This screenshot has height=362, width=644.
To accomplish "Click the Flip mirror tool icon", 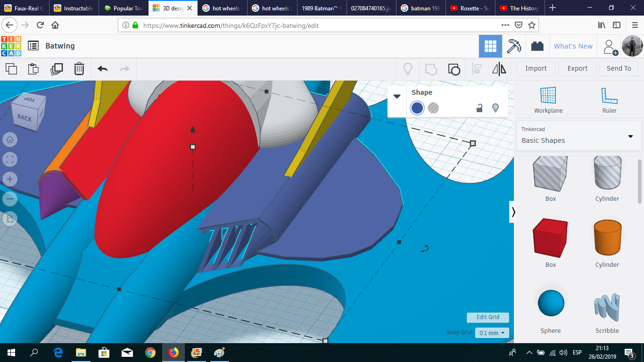I will 499,69.
